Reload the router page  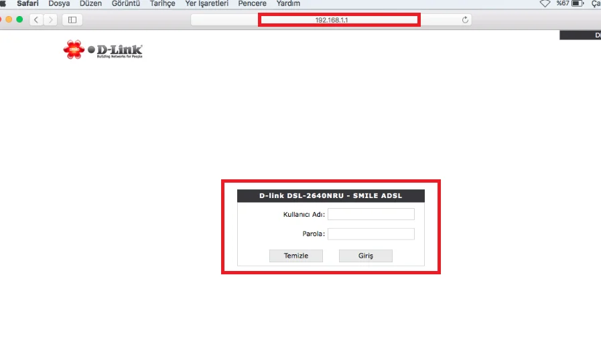pos(465,20)
